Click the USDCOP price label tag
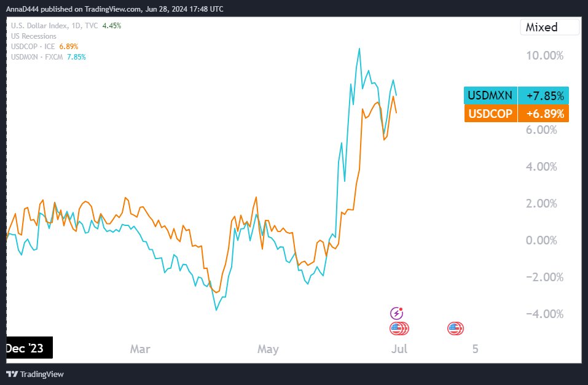The image size is (588, 385). pos(490,113)
